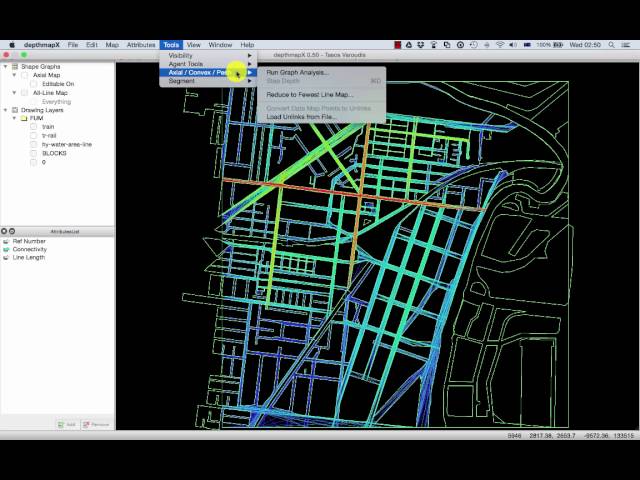This screenshot has width=640, height=480.
Task: Toggle the water-area-line layer checkbox
Action: [33, 144]
